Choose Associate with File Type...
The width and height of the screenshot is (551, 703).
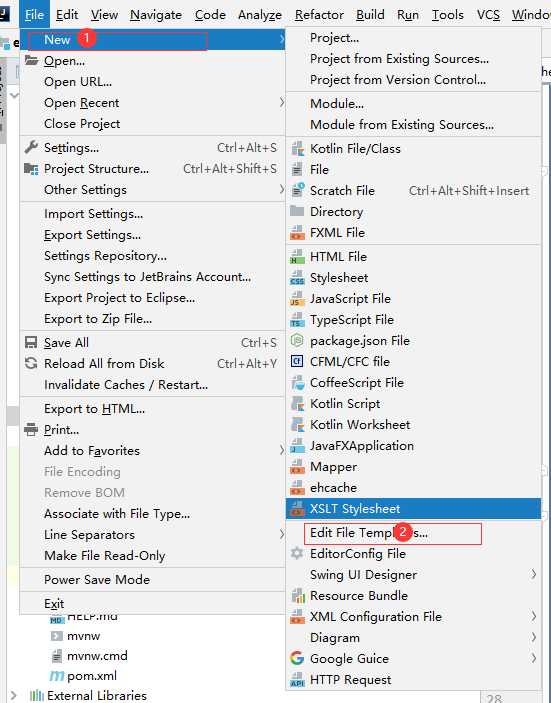click(152, 513)
